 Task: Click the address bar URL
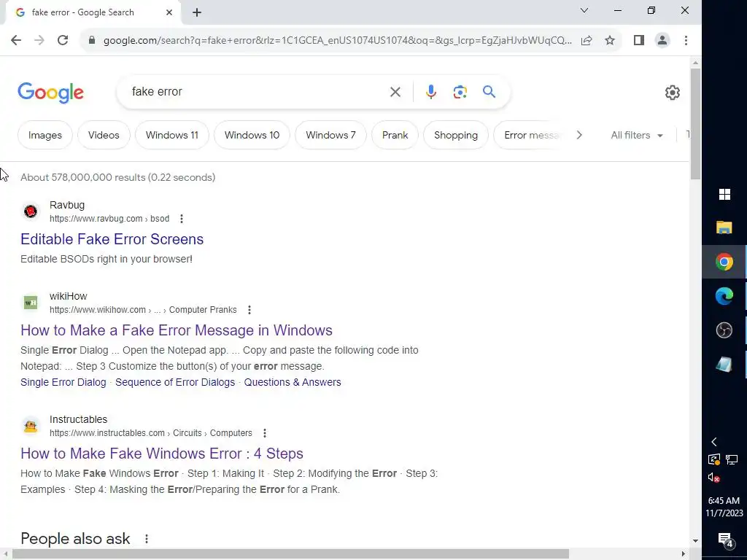[337, 41]
